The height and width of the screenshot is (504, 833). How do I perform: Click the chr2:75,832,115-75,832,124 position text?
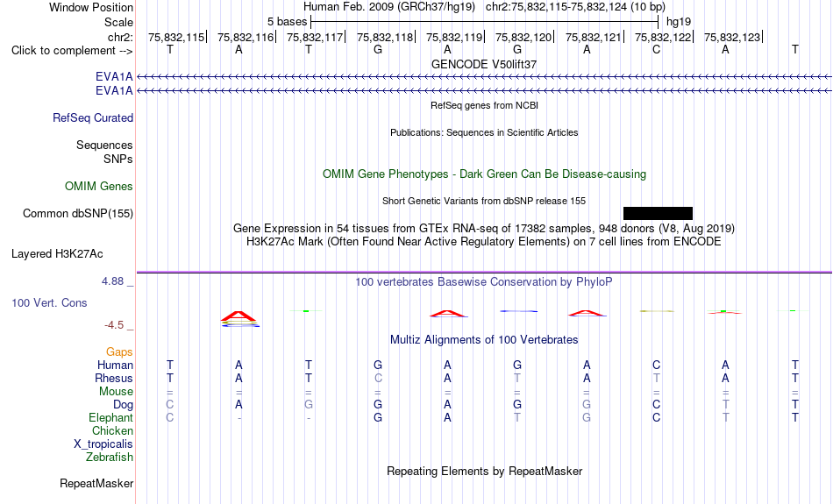[575, 7]
